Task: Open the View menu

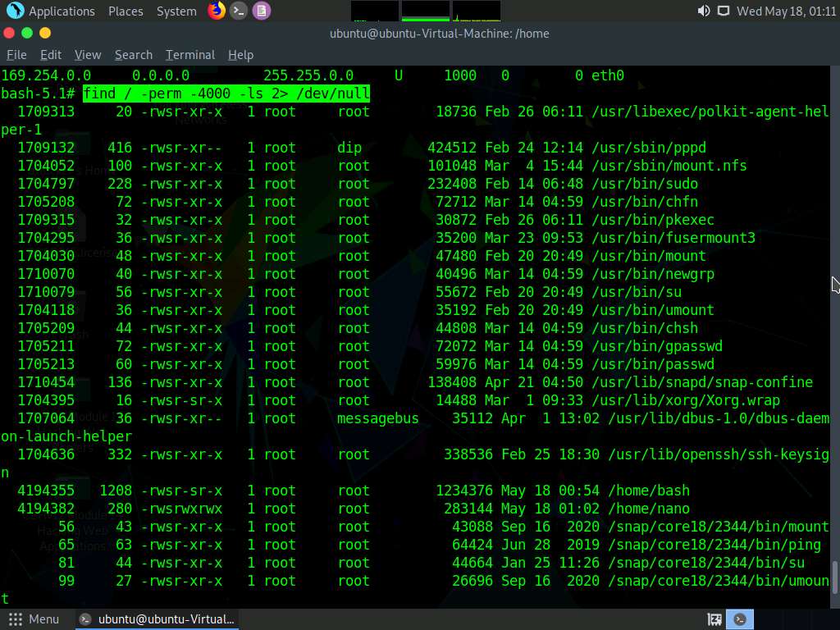Action: [x=88, y=55]
